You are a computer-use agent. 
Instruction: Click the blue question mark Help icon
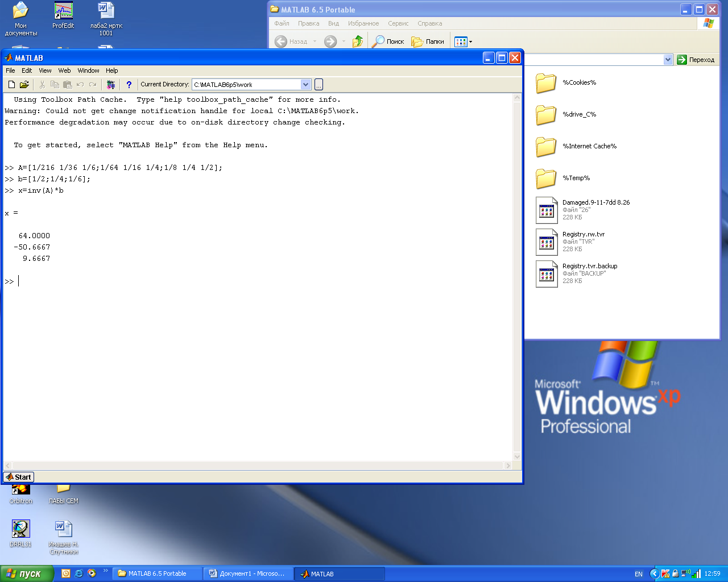(129, 85)
